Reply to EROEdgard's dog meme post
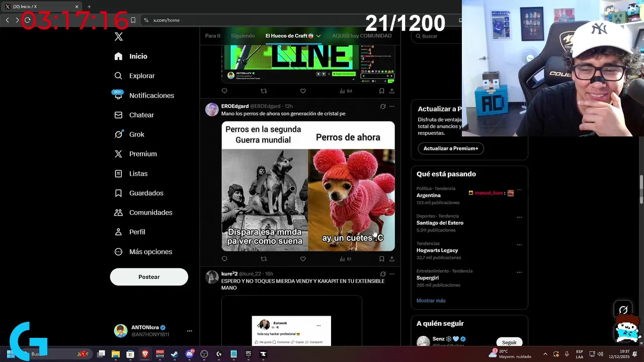The width and height of the screenshot is (644, 362). 224,259
